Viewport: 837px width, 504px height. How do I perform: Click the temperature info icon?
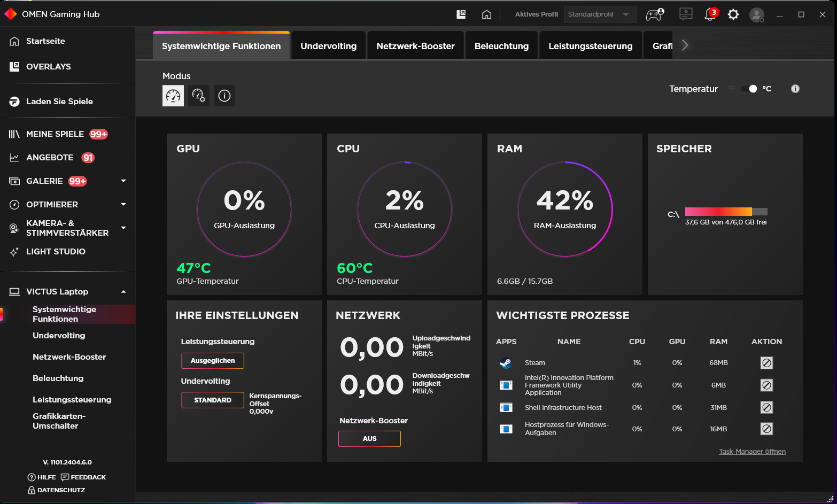pos(795,89)
